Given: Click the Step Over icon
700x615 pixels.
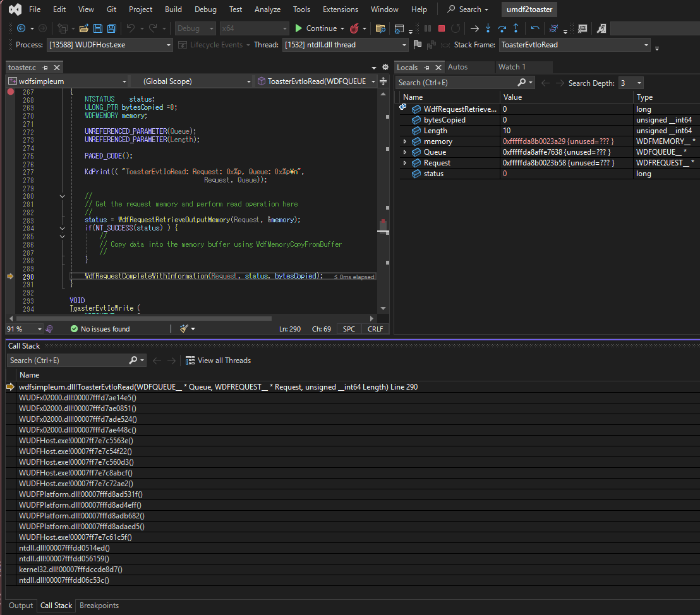Looking at the screenshot, I should (502, 28).
